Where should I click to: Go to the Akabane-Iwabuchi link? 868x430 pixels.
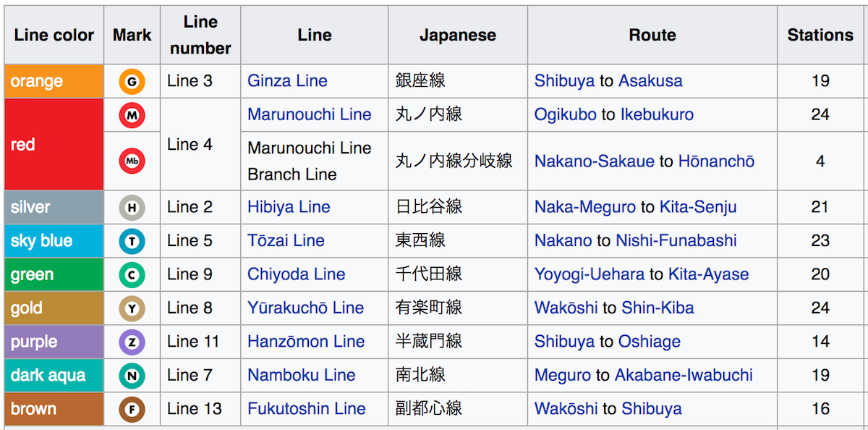click(x=684, y=375)
